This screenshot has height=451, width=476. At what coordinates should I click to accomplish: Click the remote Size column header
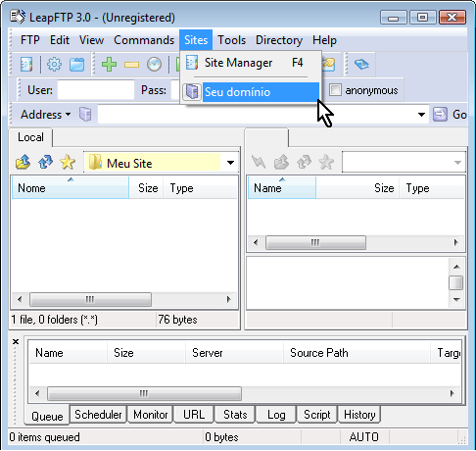357,188
